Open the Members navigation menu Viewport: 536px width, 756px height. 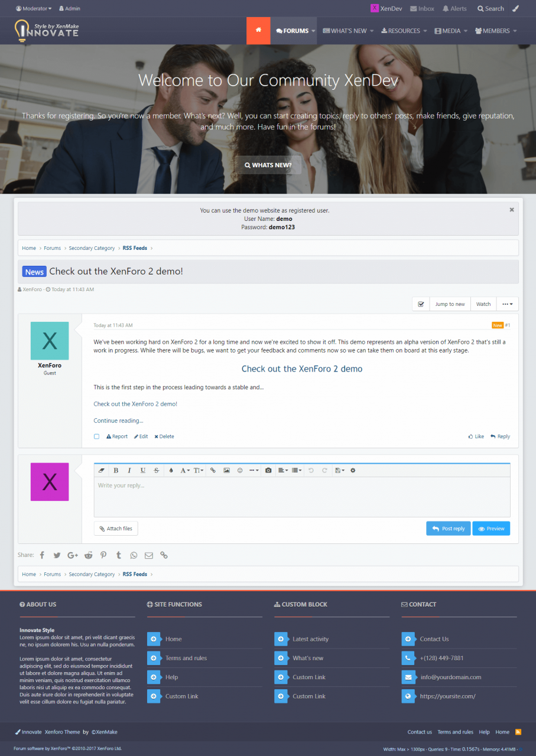point(495,31)
